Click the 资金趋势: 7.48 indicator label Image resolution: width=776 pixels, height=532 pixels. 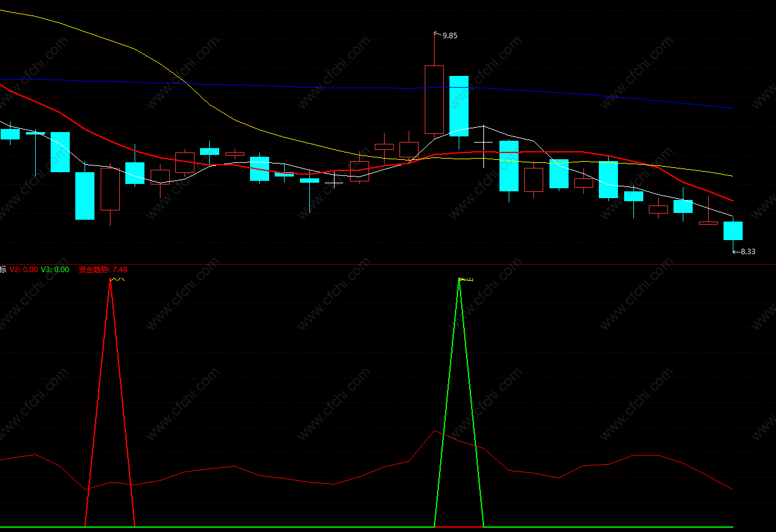pyautogui.click(x=103, y=269)
